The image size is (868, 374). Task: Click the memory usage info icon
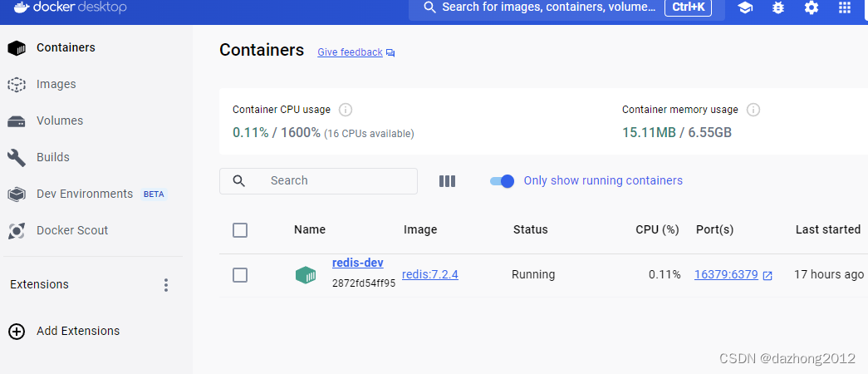[753, 110]
